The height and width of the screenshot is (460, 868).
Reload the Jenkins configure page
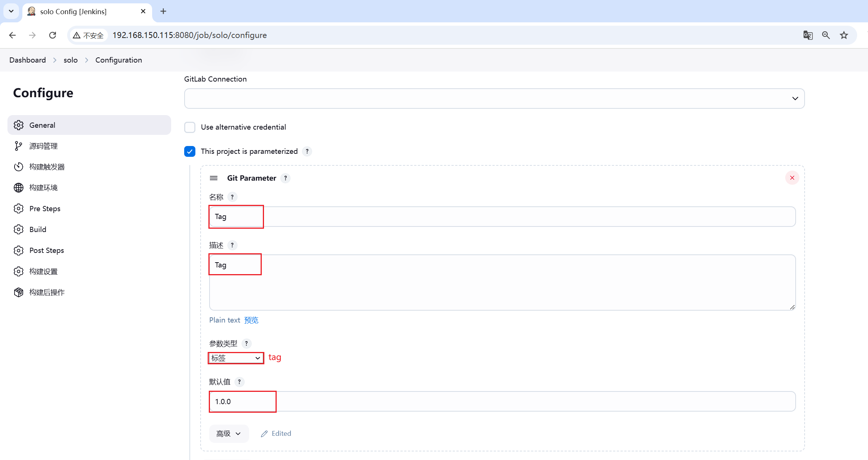(x=53, y=35)
